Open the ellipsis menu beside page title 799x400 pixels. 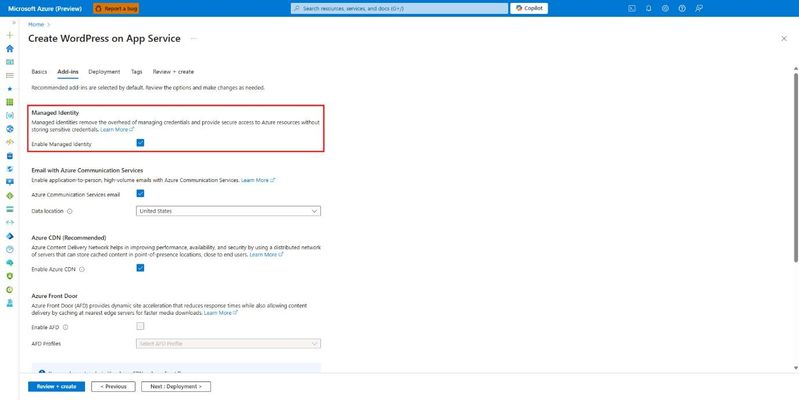(x=194, y=38)
